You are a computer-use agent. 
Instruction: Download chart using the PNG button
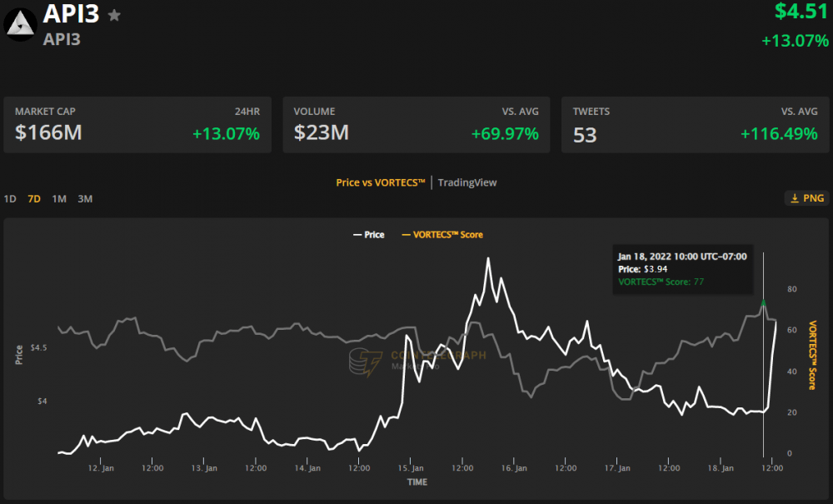coord(806,198)
